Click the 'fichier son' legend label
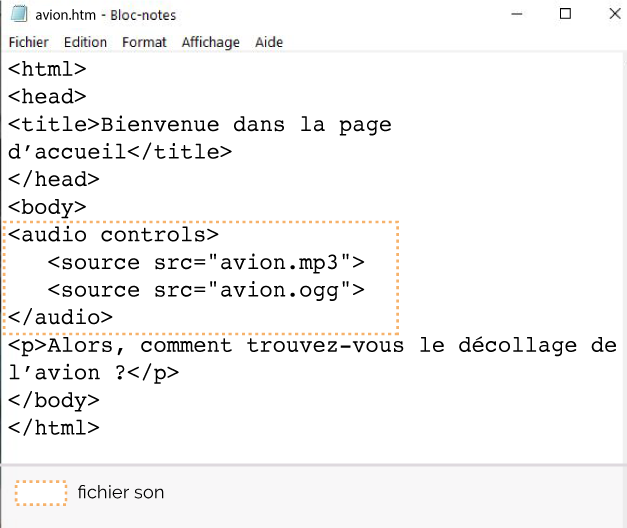 [121, 492]
